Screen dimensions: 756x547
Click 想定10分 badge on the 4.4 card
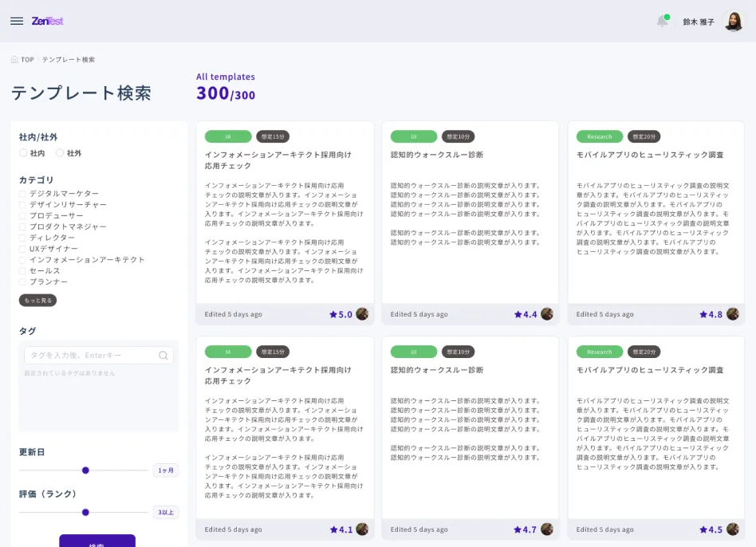click(458, 137)
